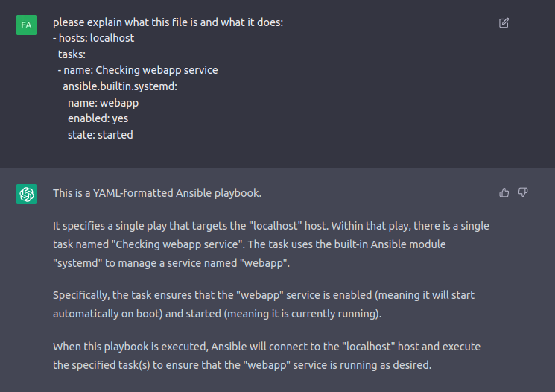Give the response a thumbs down
This screenshot has width=555, height=392.
523,192
